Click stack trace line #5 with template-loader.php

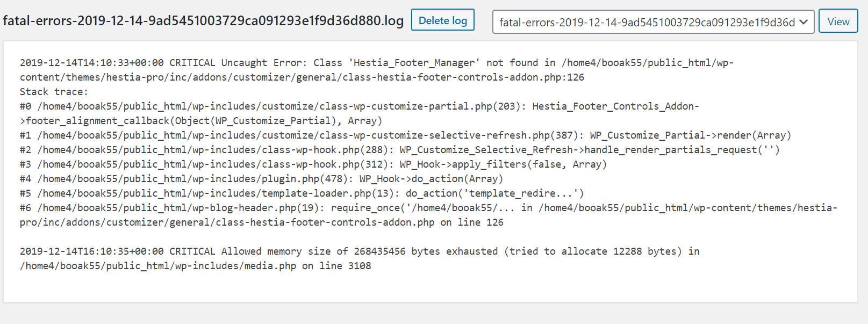click(302, 193)
